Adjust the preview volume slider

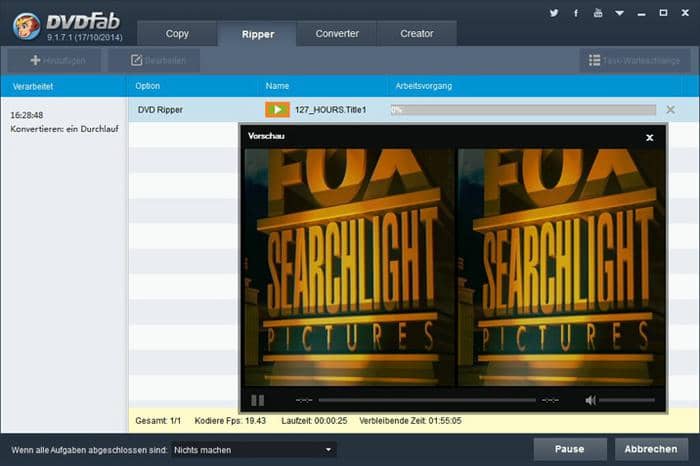(x=627, y=400)
